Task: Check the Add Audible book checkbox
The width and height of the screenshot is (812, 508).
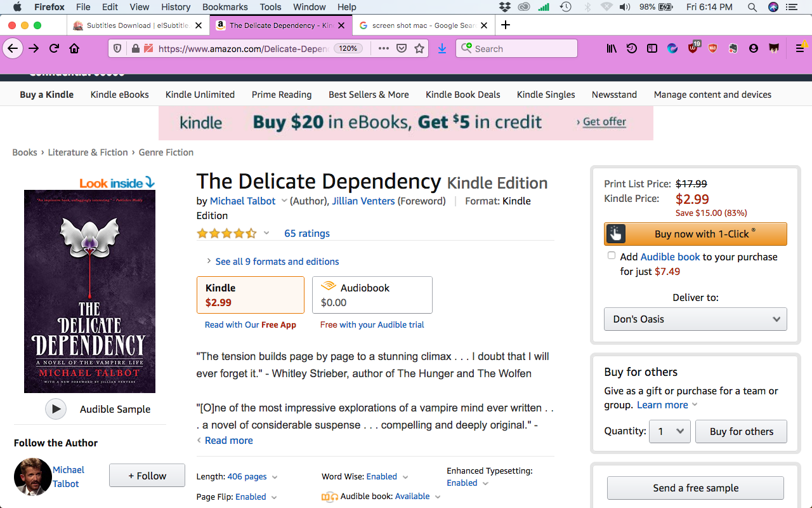Action: click(612, 256)
